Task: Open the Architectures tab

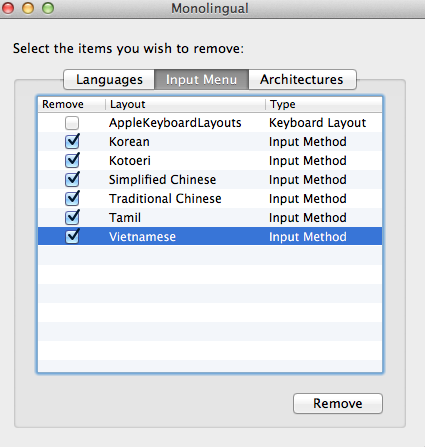Action: [x=302, y=79]
